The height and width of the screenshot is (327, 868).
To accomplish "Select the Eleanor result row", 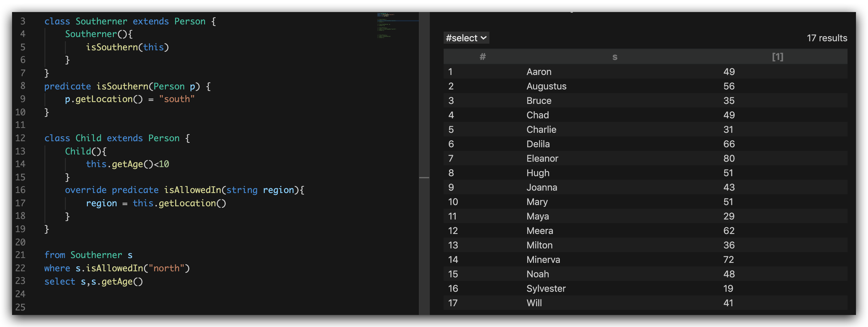I will click(x=645, y=158).
